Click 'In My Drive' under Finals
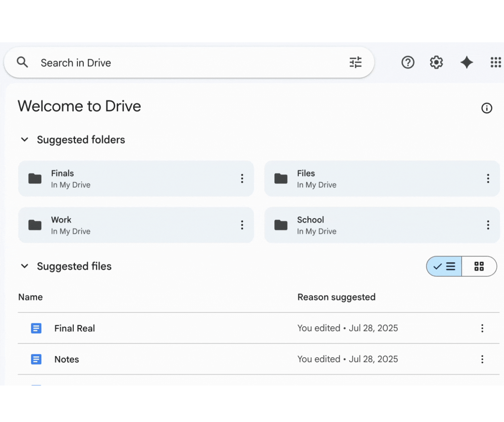504x422 pixels. (71, 185)
